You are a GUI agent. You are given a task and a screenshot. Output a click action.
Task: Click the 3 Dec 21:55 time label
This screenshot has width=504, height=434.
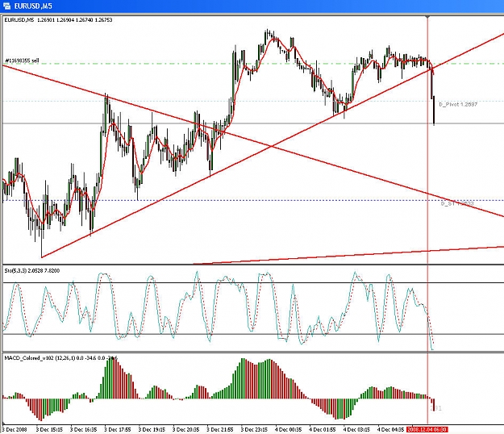click(x=220, y=429)
